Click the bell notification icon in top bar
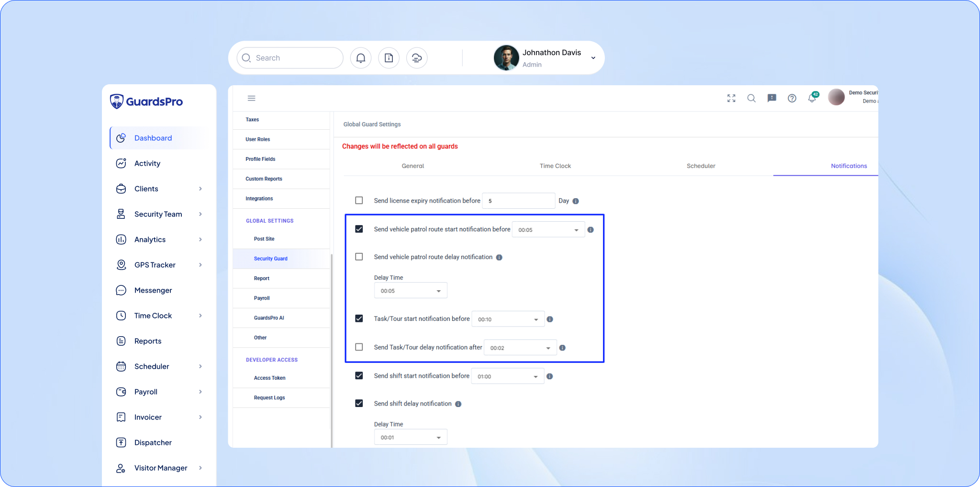This screenshot has height=487, width=980. point(361,58)
